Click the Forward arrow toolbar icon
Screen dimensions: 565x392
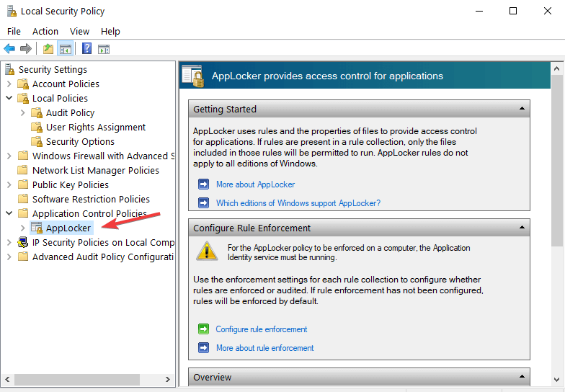(26, 49)
